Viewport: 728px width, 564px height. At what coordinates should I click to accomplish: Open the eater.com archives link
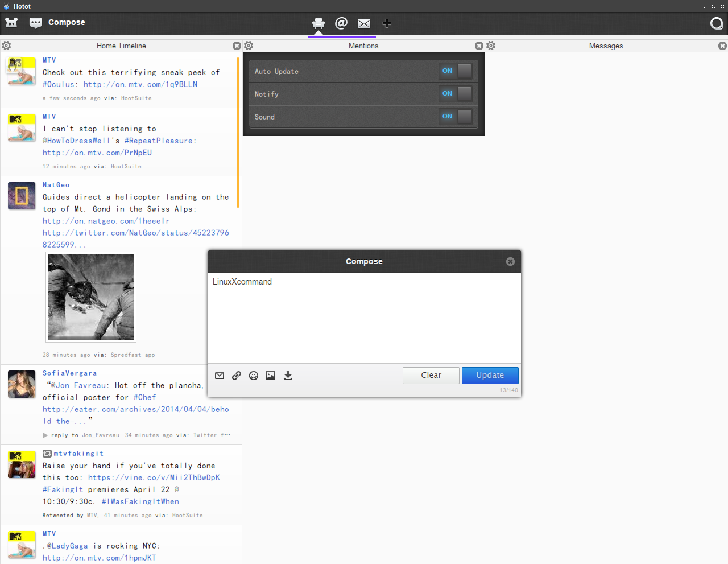[136, 415]
